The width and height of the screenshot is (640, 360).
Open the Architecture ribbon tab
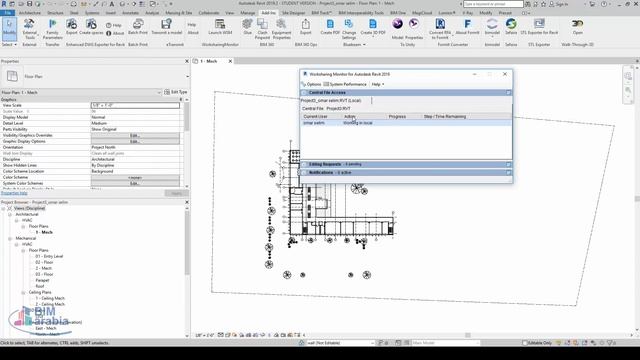tap(30, 13)
